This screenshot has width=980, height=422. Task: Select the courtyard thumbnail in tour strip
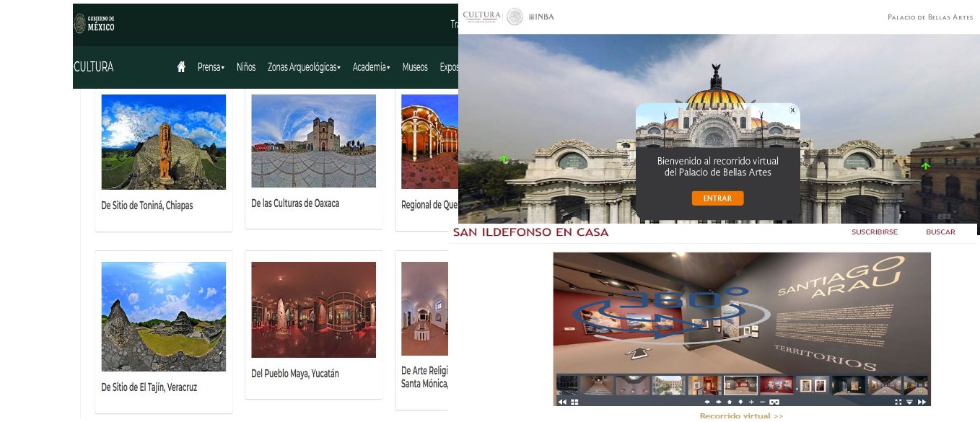click(x=668, y=385)
